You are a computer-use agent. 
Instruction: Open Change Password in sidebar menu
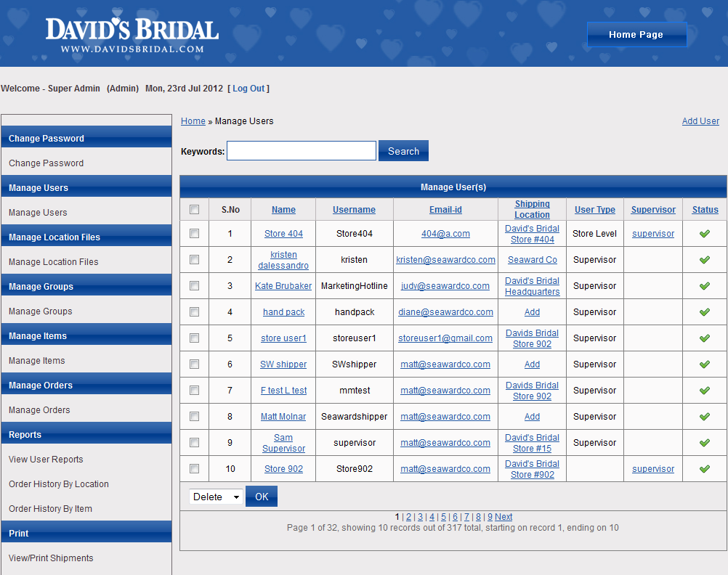(x=46, y=163)
